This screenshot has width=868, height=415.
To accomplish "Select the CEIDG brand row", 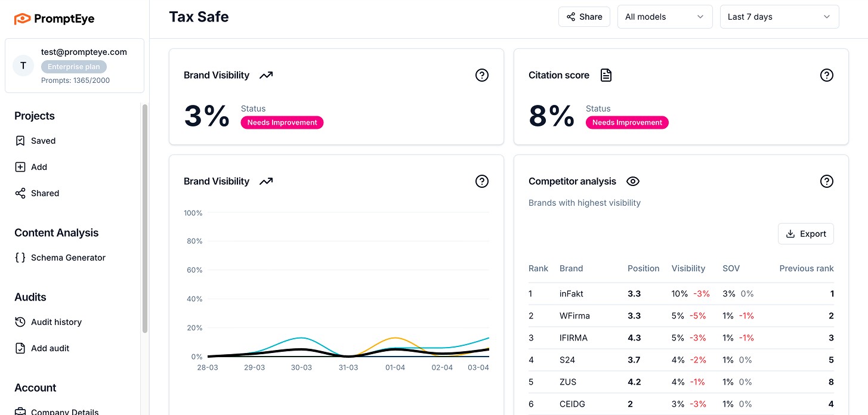I will pyautogui.click(x=681, y=404).
